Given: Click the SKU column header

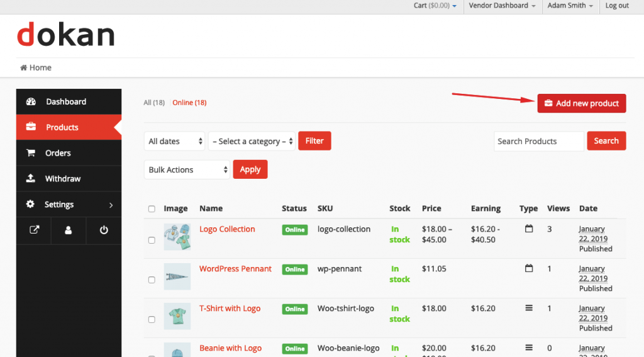Looking at the screenshot, I should click(325, 208).
